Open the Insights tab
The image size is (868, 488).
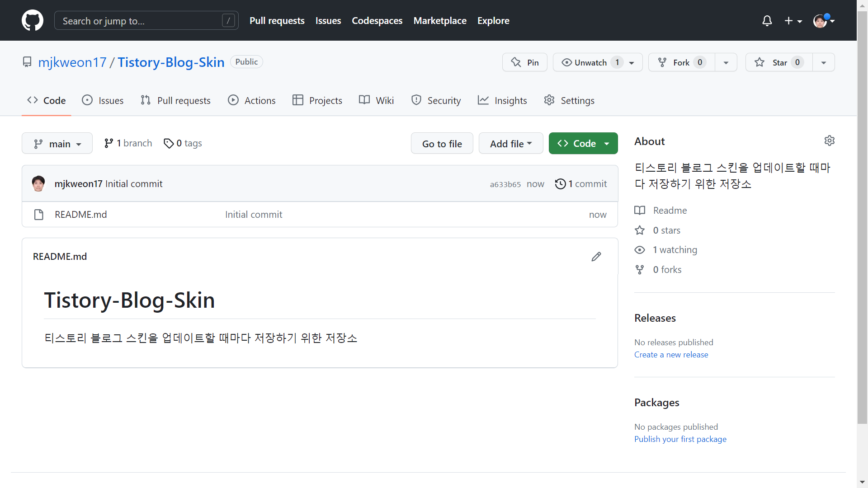(502, 100)
